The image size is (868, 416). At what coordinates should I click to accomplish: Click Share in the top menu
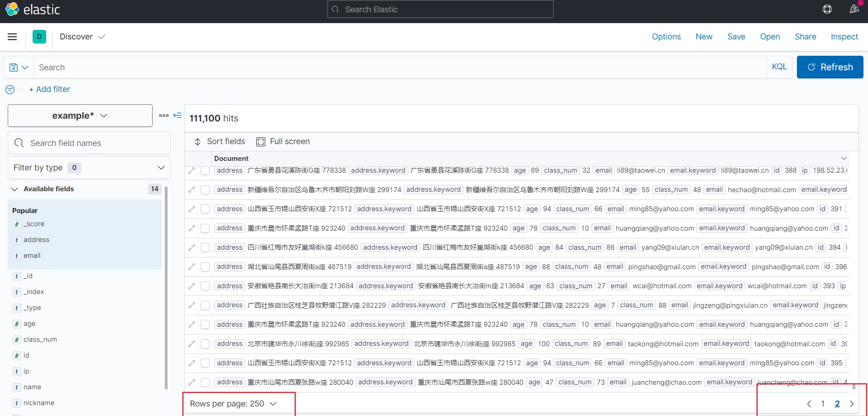pos(805,37)
